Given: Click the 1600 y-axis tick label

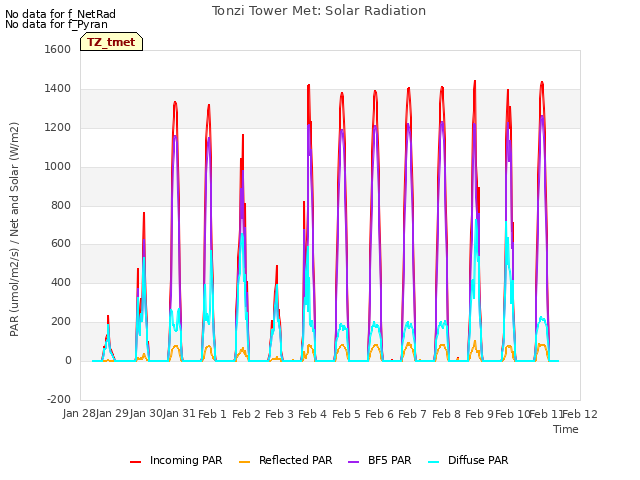Looking at the screenshot, I should pos(58,49).
